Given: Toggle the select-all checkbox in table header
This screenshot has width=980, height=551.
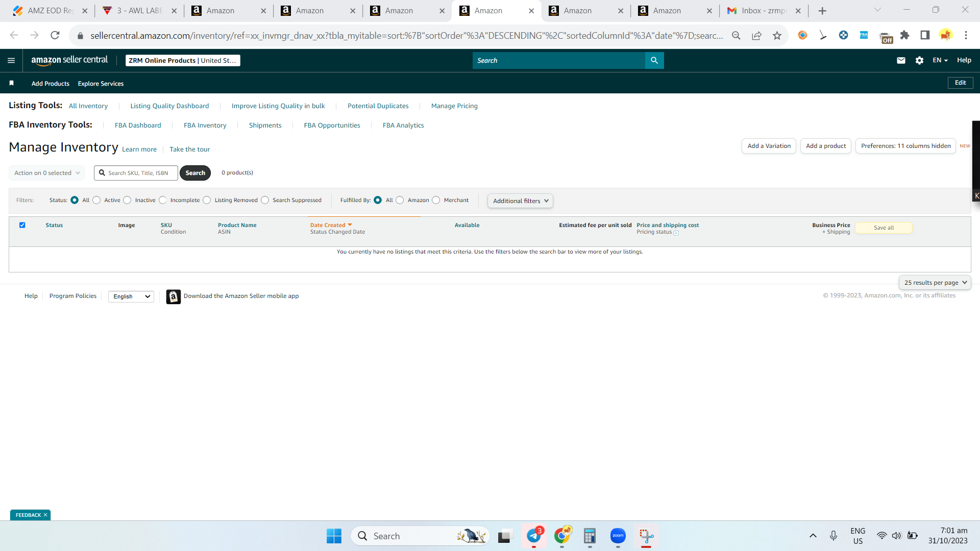Looking at the screenshot, I should coord(22,225).
